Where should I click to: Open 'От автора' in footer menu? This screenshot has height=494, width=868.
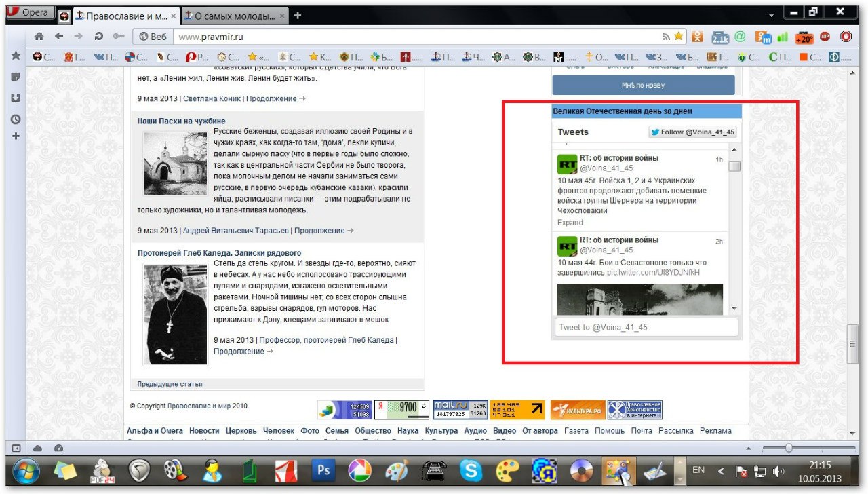(540, 431)
